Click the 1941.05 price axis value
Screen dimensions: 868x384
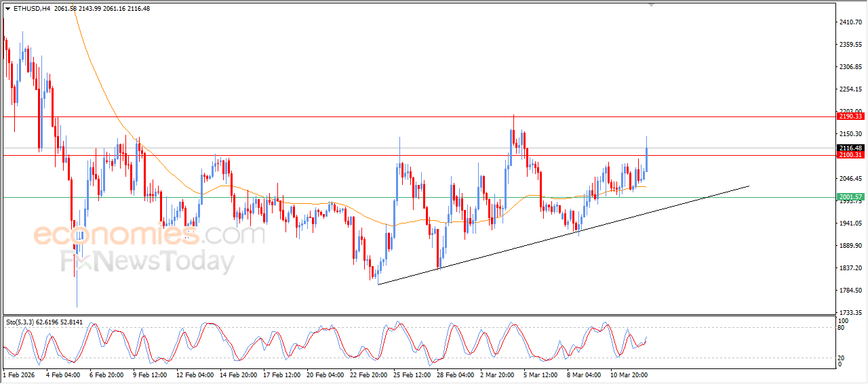pos(850,223)
